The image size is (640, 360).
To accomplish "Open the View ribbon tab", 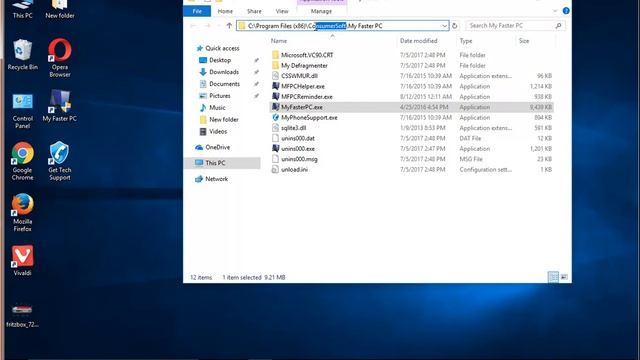I will [282, 11].
